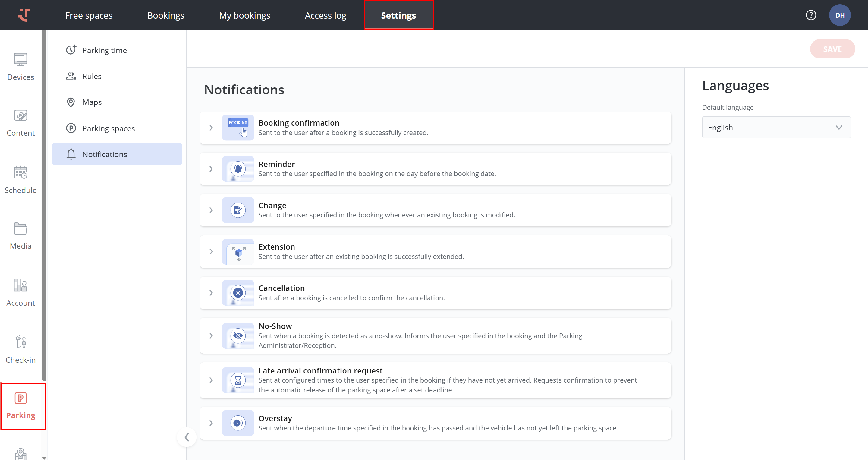Open Parking spaces settings
This screenshot has width=868, height=460.
[108, 128]
